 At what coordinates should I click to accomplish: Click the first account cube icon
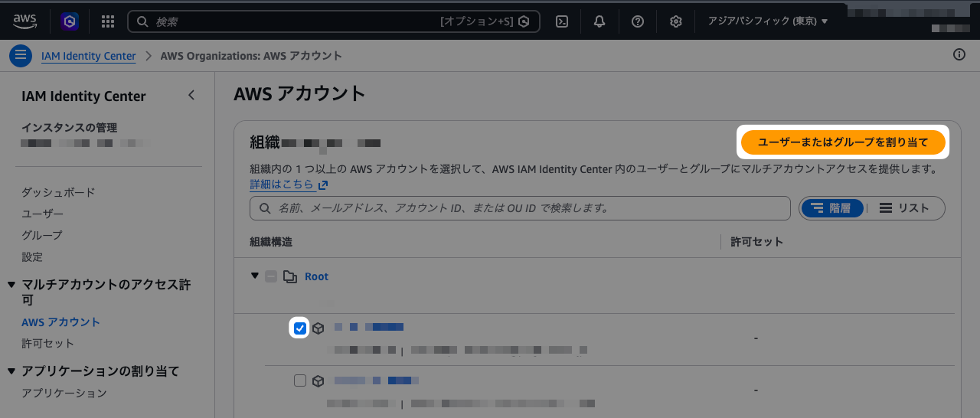318,328
